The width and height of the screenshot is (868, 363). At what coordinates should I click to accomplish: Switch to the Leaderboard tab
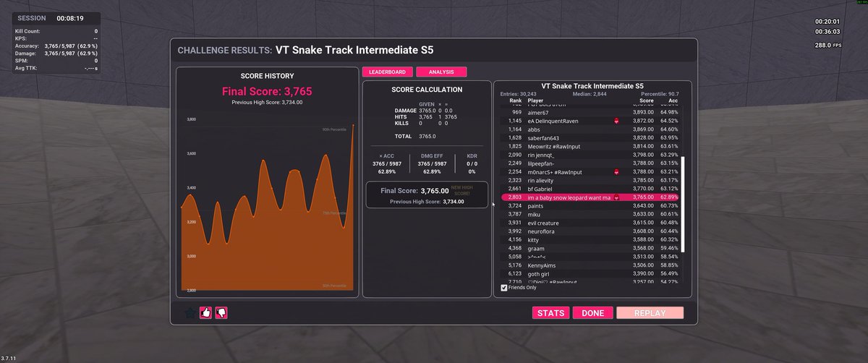[387, 72]
